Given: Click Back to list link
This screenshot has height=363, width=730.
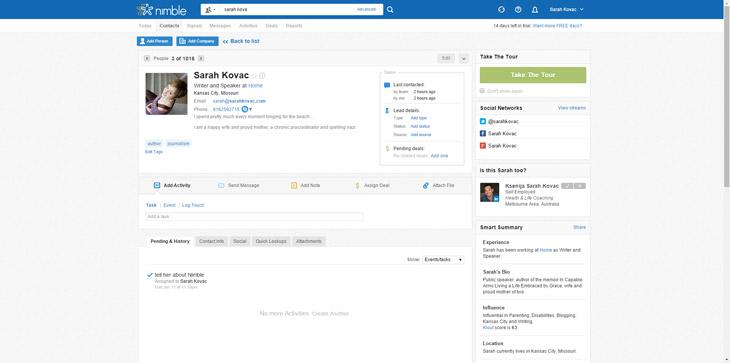Looking at the screenshot, I should [x=241, y=41].
